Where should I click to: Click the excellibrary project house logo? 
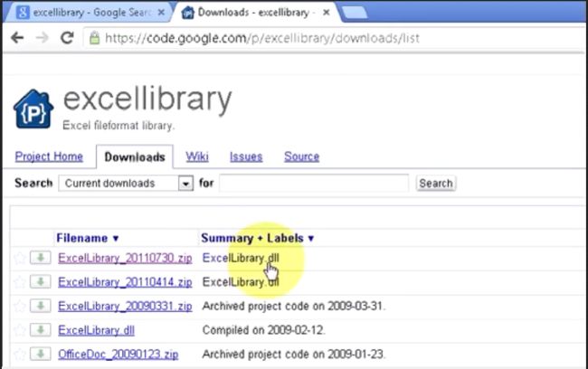pos(33,109)
